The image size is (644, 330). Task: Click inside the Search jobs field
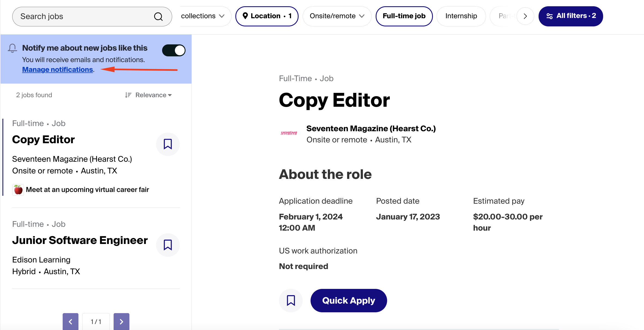pyautogui.click(x=92, y=17)
